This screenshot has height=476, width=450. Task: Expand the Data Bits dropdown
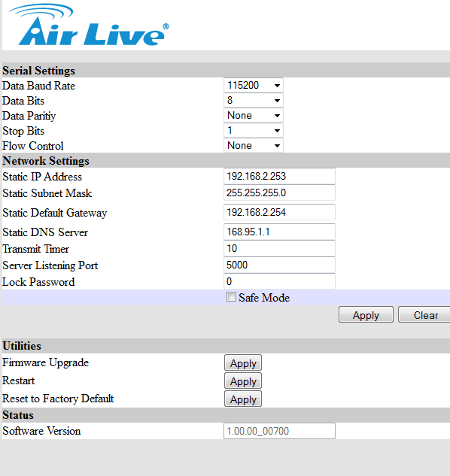[254, 100]
